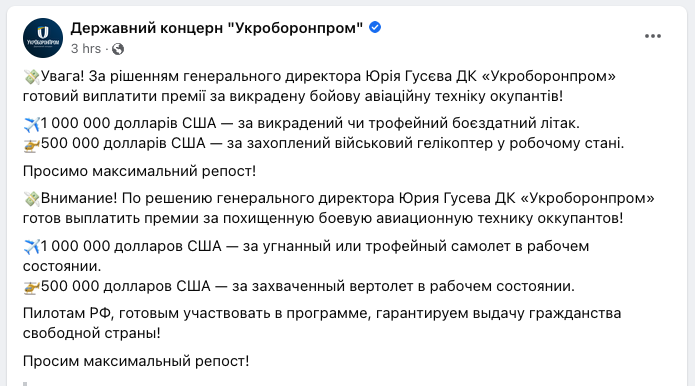The image size is (695, 386).
Task: Click the line about "захваченный вертолет в рабочем состоянии"
Action: [x=299, y=286]
